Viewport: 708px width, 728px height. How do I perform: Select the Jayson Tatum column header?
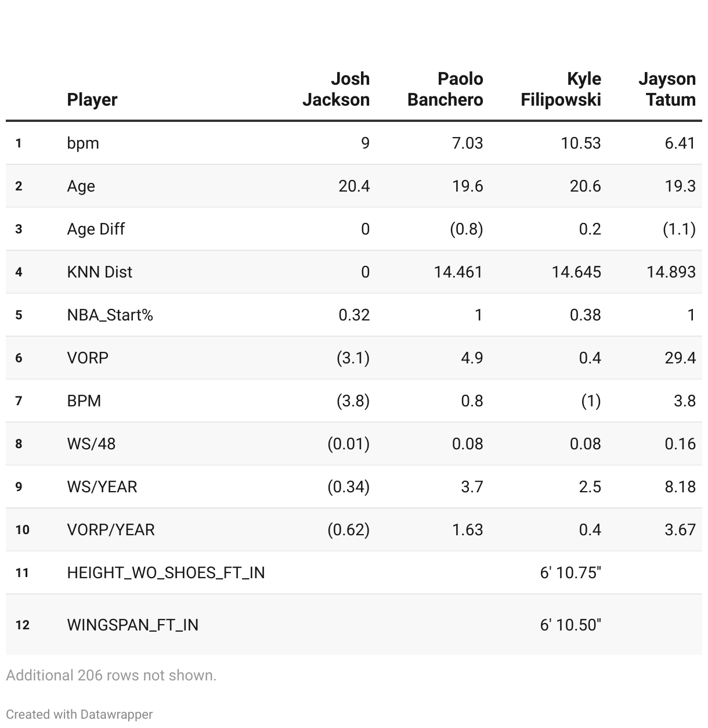pyautogui.click(x=667, y=89)
